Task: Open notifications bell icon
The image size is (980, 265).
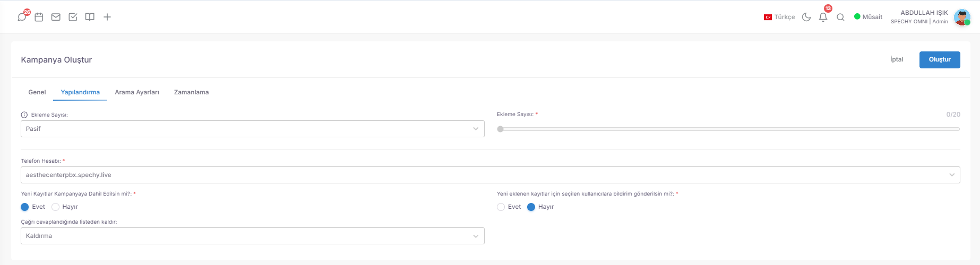Action: [823, 17]
